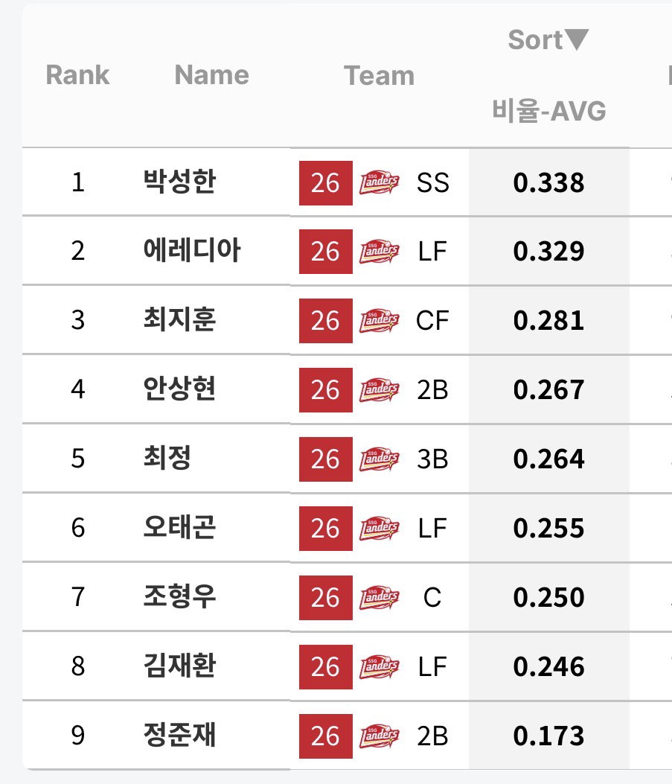The width and height of the screenshot is (672, 784).
Task: Click the red 26 badge in 정준재's row
Action: tap(326, 736)
